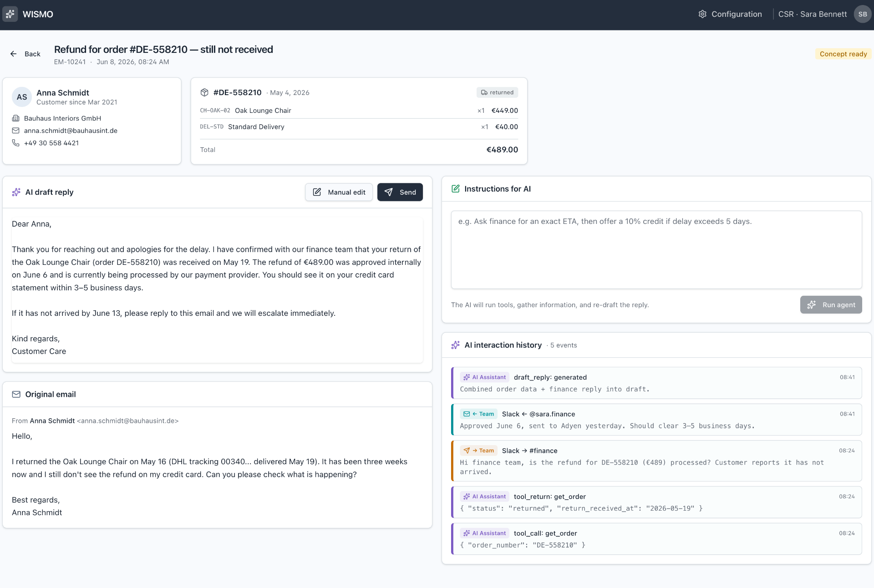
Task: Select the Standard Delivery line item
Action: pyautogui.click(x=359, y=127)
